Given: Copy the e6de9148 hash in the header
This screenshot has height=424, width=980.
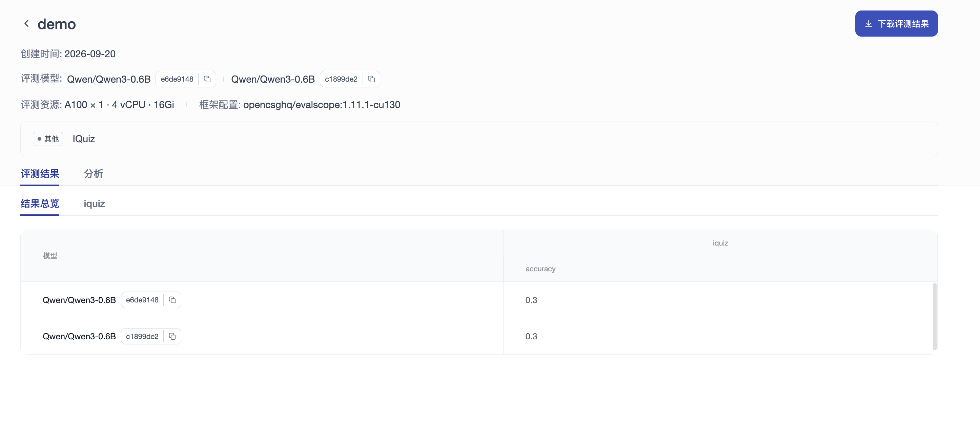Looking at the screenshot, I should (207, 79).
